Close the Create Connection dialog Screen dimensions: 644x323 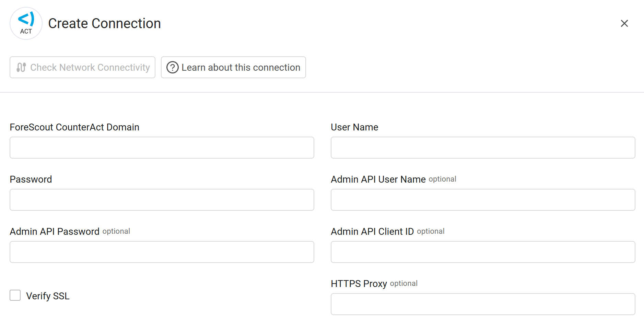point(624,23)
